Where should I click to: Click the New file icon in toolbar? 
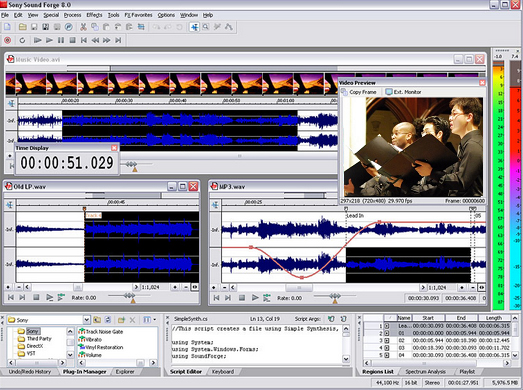click(7, 27)
